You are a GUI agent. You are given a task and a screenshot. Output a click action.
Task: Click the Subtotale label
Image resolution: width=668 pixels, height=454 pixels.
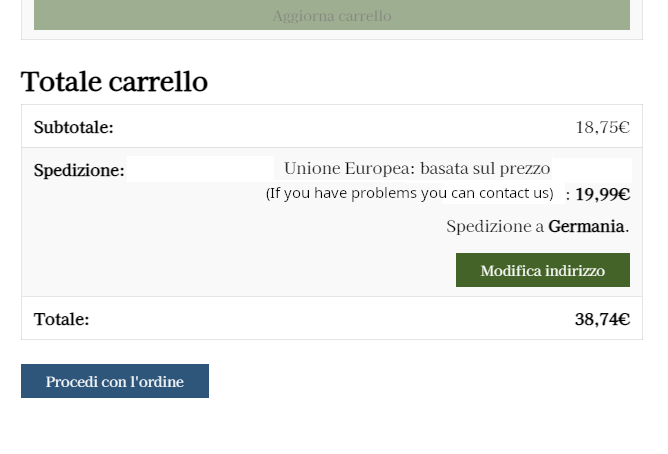tap(74, 128)
